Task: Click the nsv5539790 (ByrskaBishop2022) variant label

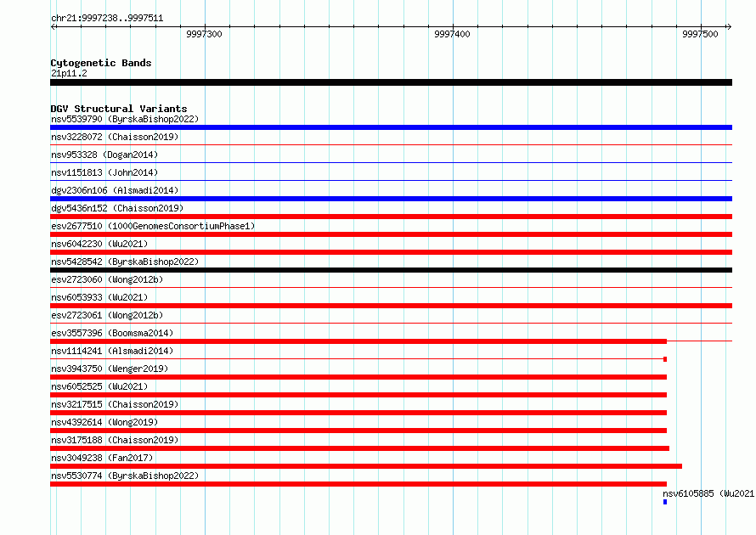Action: [125, 119]
